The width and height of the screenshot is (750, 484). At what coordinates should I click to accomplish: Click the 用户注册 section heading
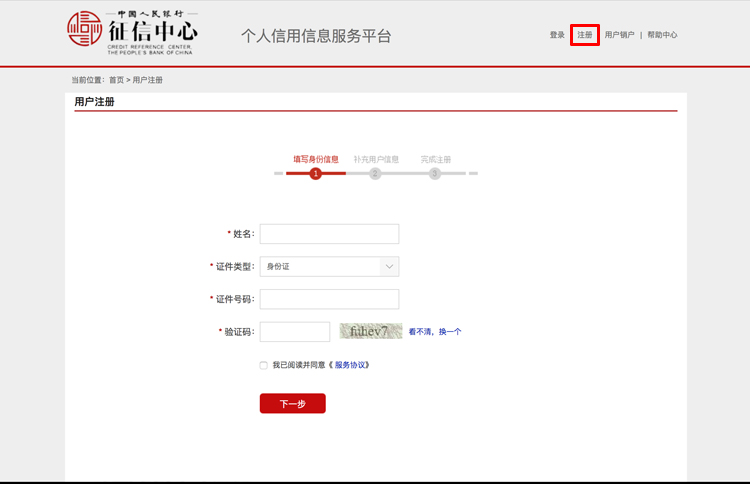tap(94, 101)
